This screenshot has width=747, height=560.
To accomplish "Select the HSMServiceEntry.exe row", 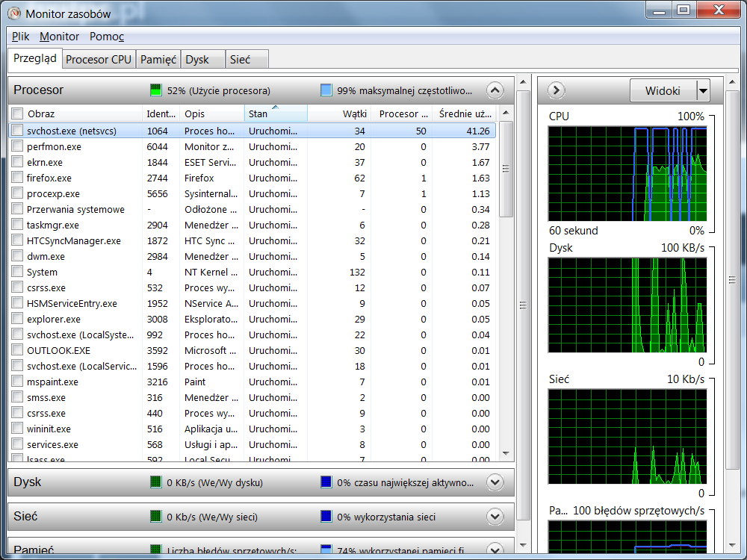I will tap(252, 303).
